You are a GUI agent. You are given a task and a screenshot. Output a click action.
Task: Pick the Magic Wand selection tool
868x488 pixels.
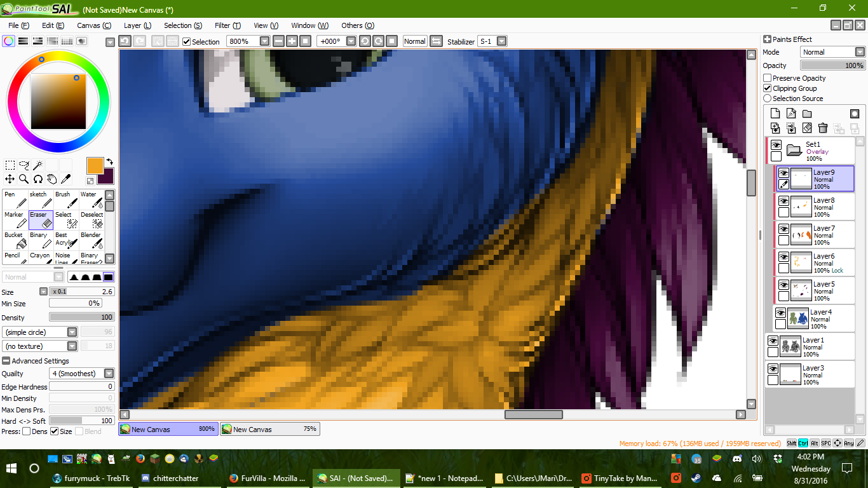[38, 166]
